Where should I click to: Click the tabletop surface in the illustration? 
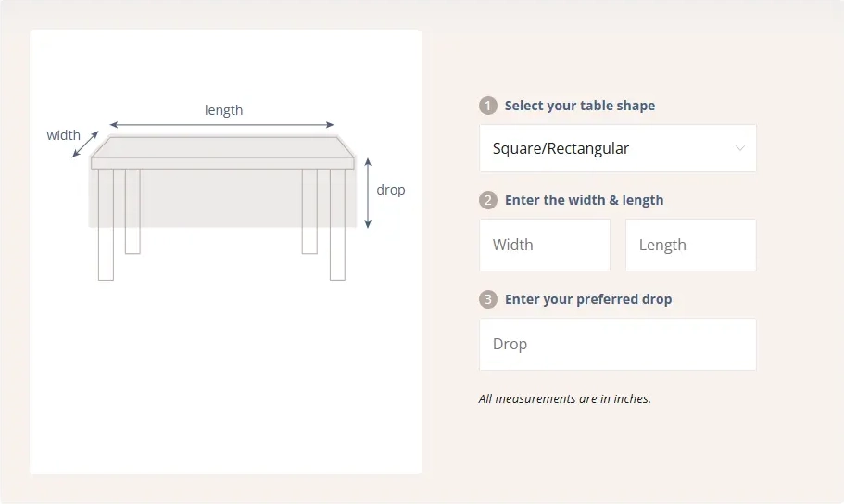tap(222, 148)
